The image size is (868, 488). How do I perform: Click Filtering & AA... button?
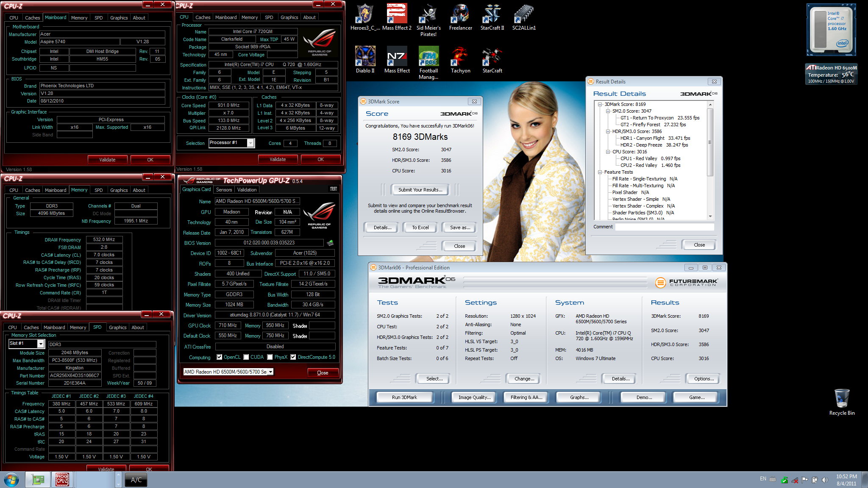(x=526, y=397)
